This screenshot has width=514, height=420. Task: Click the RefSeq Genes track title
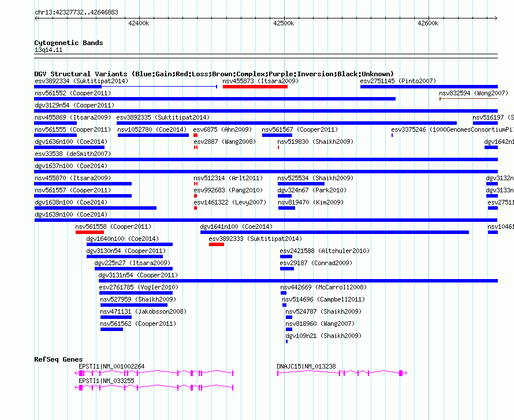[58, 359]
